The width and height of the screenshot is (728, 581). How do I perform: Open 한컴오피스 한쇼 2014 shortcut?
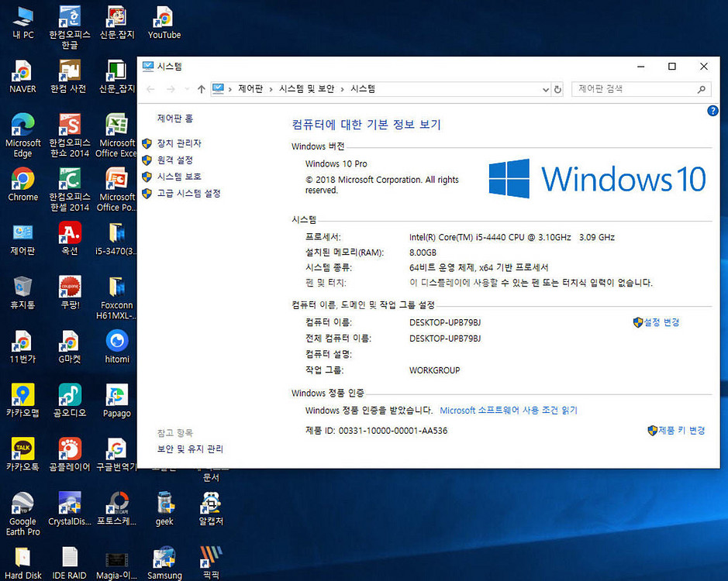click(70, 135)
